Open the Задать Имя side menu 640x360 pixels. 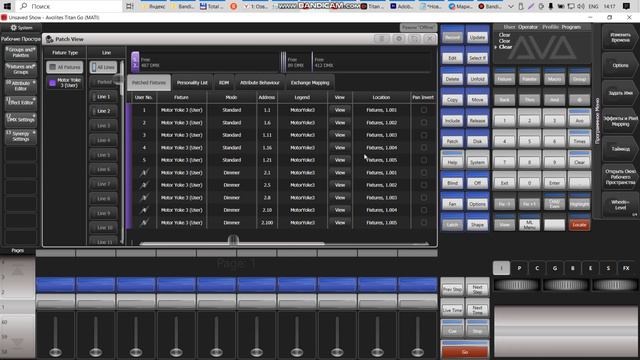[620, 93]
